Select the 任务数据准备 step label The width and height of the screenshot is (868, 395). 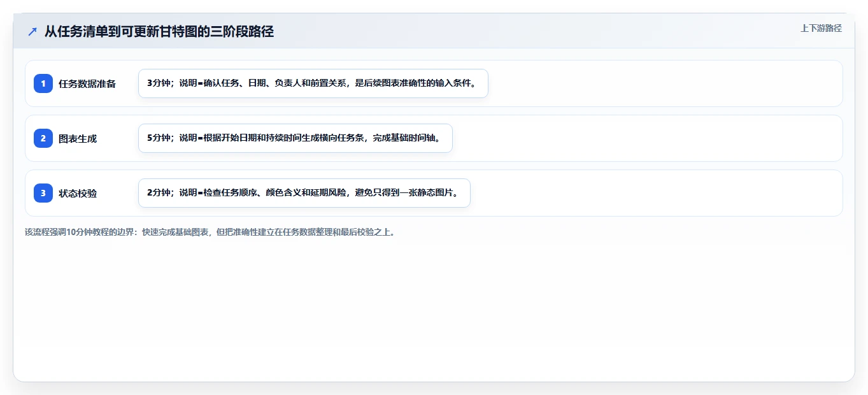[x=87, y=83]
